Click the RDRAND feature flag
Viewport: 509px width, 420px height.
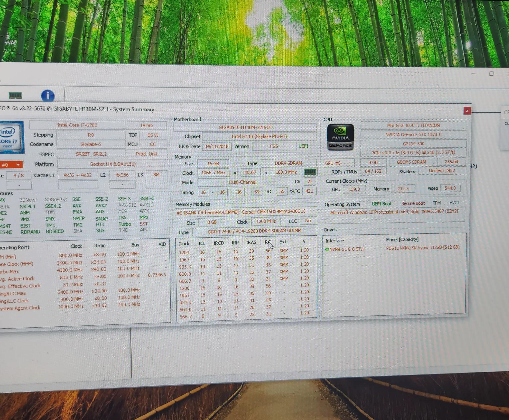30,232
